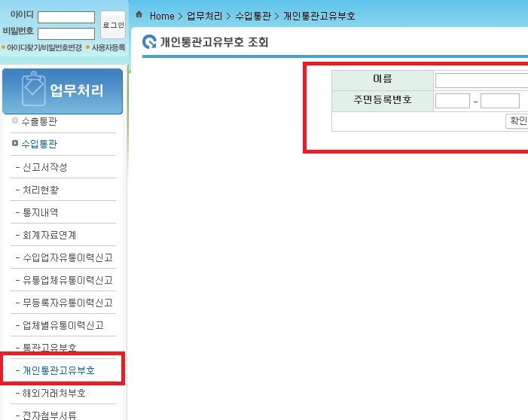Click second 주민등록번호 input box
This screenshot has width=528, height=420.
[x=499, y=101]
